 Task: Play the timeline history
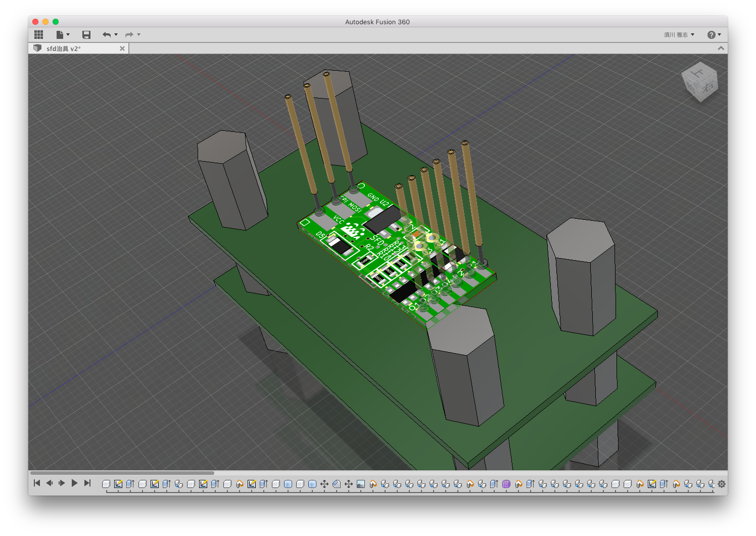(x=74, y=483)
